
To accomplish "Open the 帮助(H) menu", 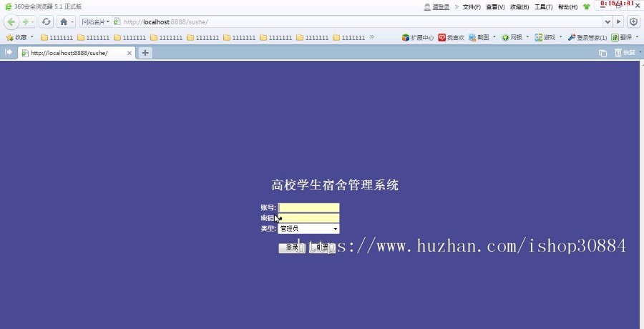I will coord(567,7).
